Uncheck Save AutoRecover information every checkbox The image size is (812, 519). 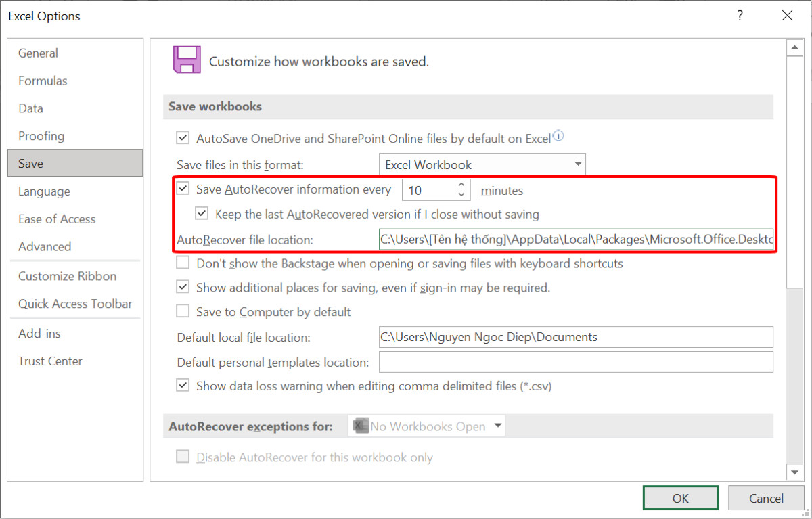click(183, 189)
